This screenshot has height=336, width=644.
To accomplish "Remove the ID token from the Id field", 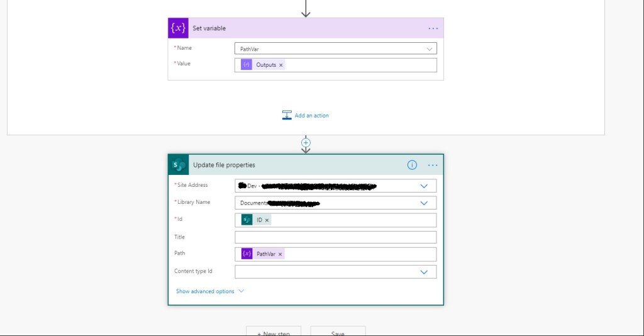I will [267, 220].
